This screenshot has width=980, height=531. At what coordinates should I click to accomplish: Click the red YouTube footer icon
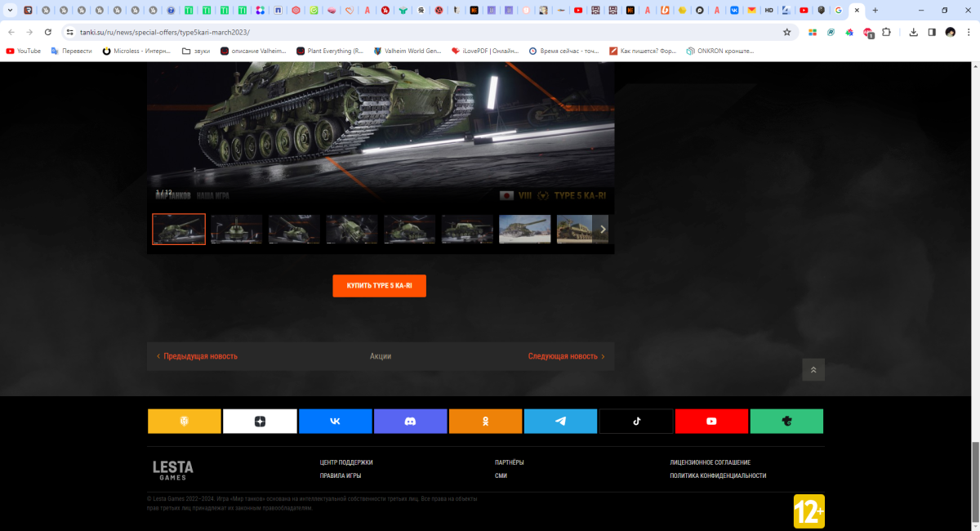[711, 422]
